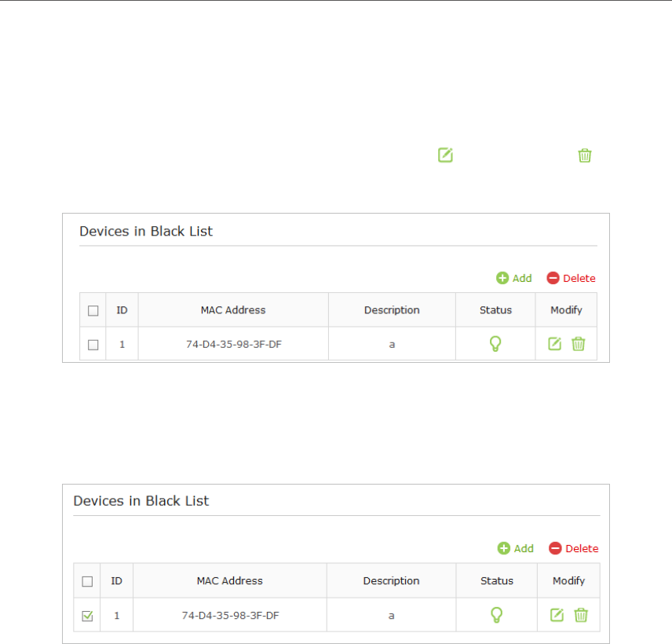Click the Description header in the upper table
672x644 pixels.
tap(392, 310)
